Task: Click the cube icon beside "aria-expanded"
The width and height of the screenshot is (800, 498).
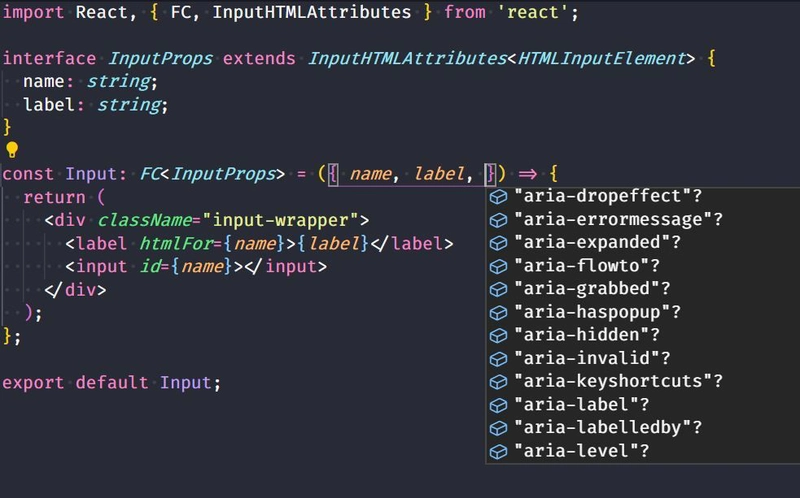Action: click(x=498, y=242)
